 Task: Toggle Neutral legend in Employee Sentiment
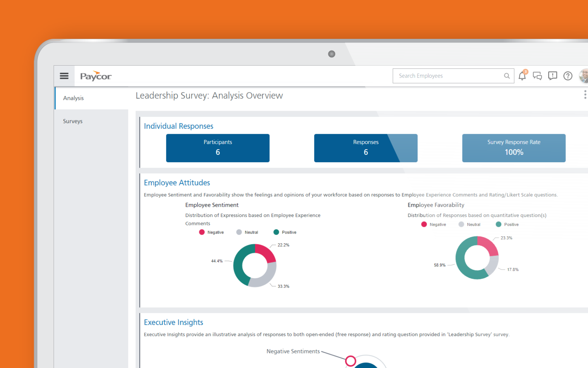247,232
